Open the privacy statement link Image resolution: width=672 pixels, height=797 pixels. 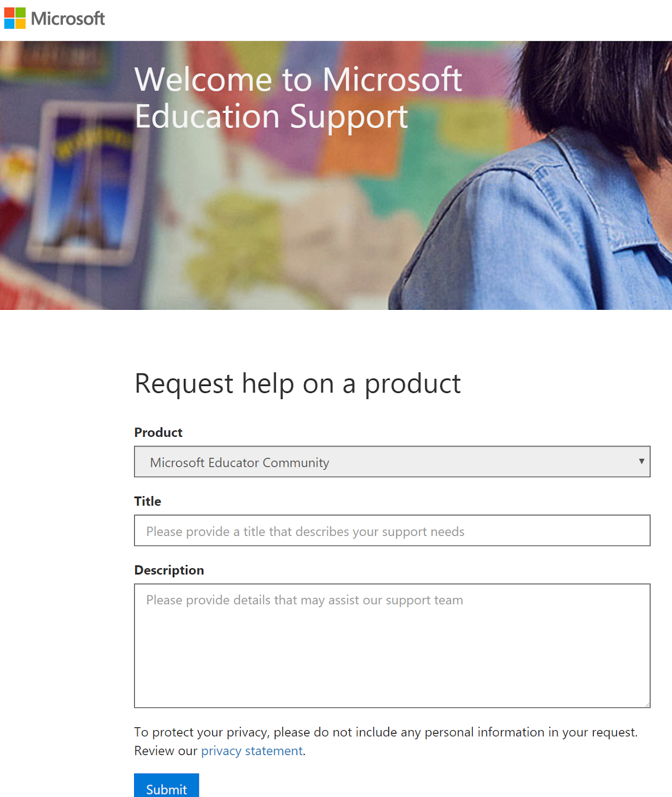(x=252, y=751)
